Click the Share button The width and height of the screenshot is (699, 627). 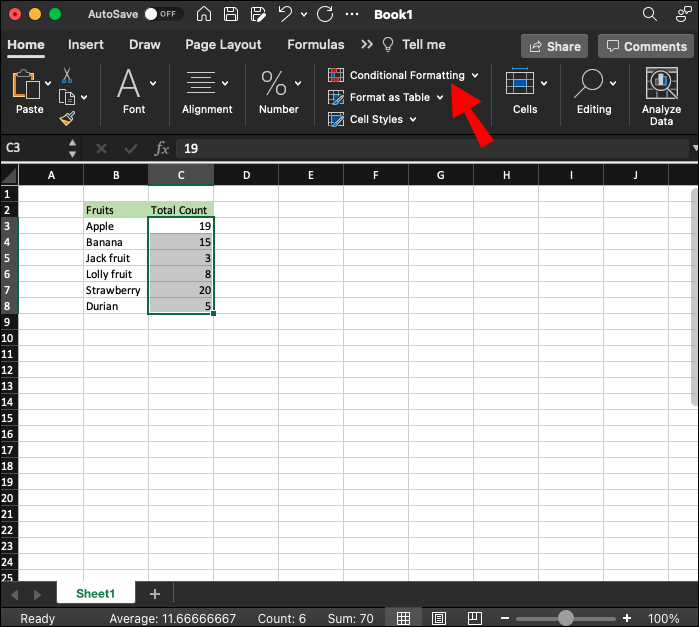554,46
